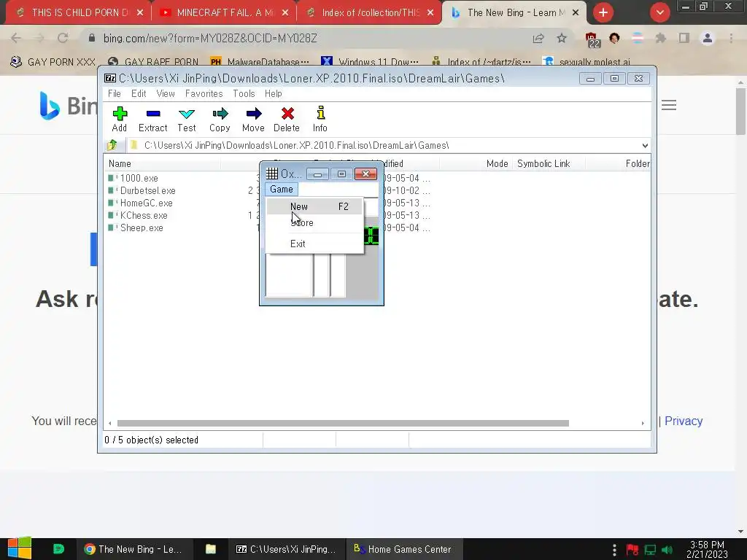Show hidden tray icons overflow
Image resolution: width=747 pixels, height=560 pixels.
click(614, 550)
